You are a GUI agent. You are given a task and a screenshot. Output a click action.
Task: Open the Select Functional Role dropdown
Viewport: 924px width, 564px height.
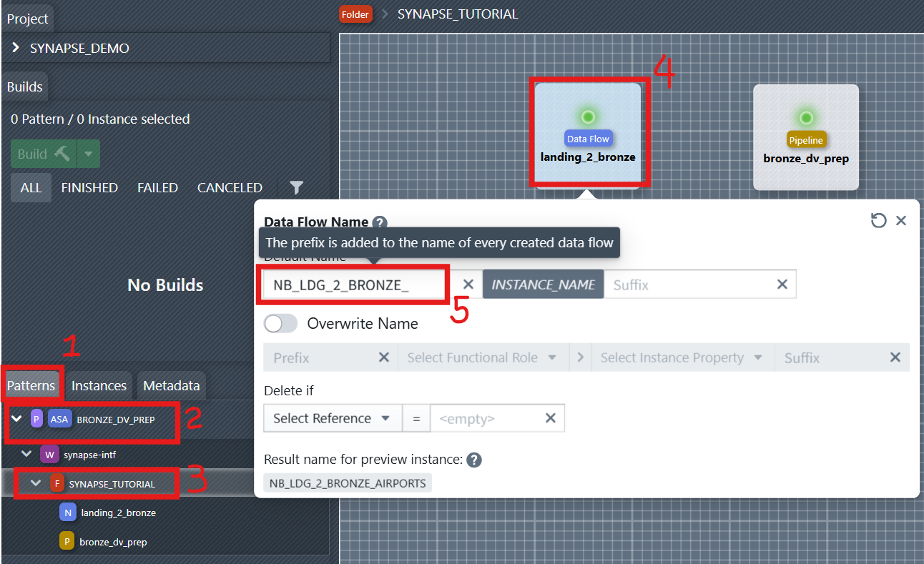point(481,357)
